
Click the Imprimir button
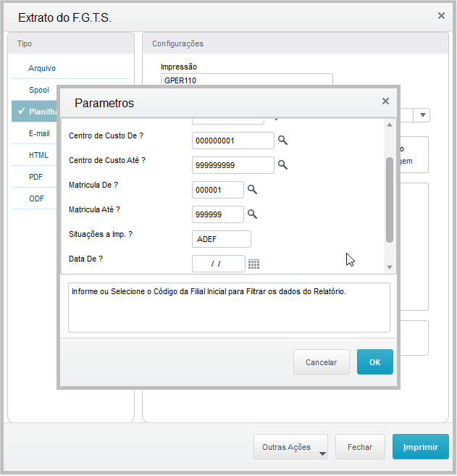click(x=421, y=447)
